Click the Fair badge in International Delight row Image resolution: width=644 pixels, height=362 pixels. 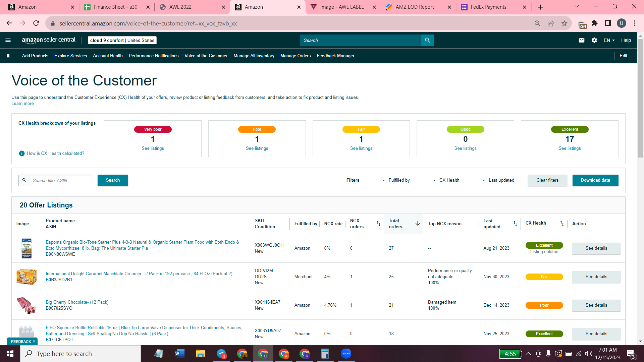[544, 277]
